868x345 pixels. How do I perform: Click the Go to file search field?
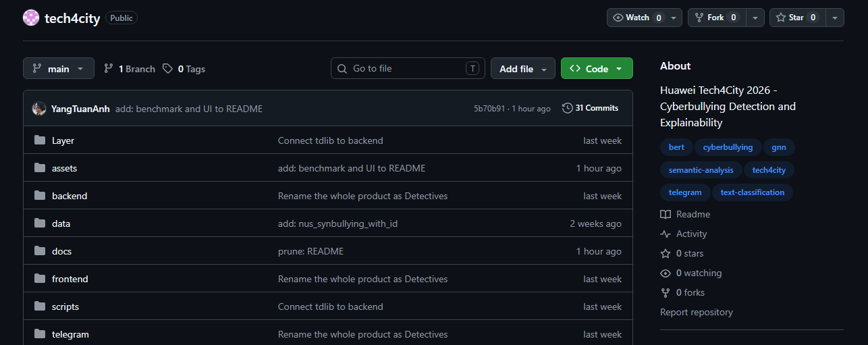click(x=408, y=68)
